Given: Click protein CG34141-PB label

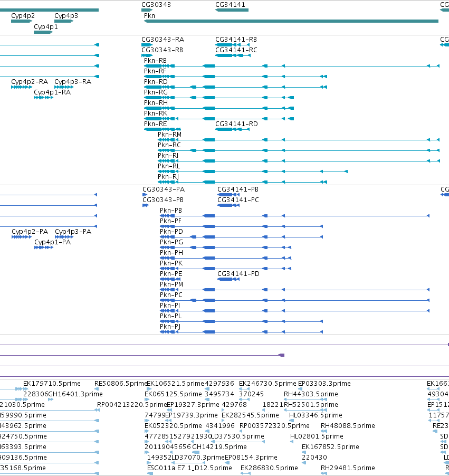Looking at the screenshot, I should click(x=238, y=189).
